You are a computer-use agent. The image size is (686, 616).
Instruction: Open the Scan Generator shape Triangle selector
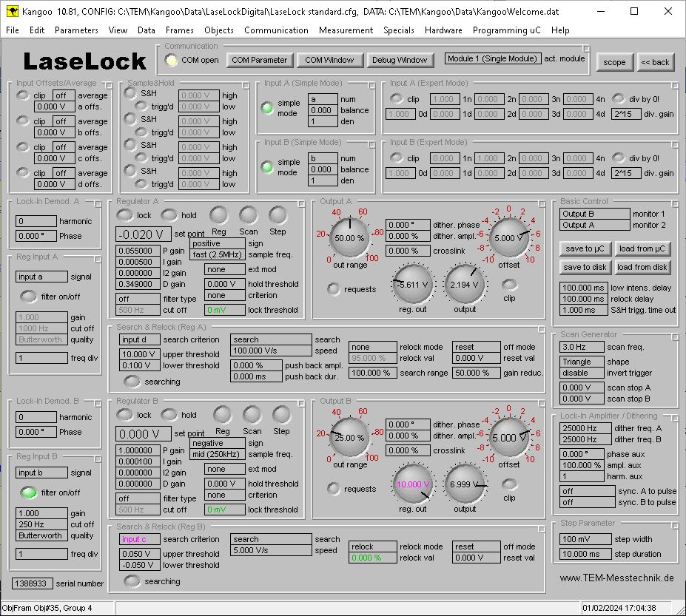pos(583,362)
